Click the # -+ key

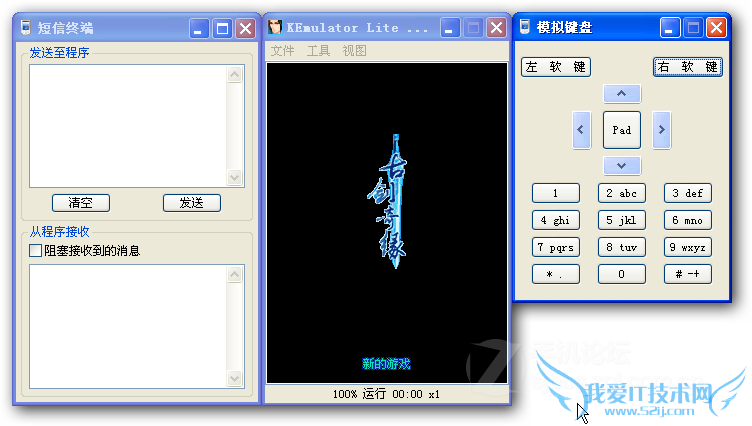[688, 274]
